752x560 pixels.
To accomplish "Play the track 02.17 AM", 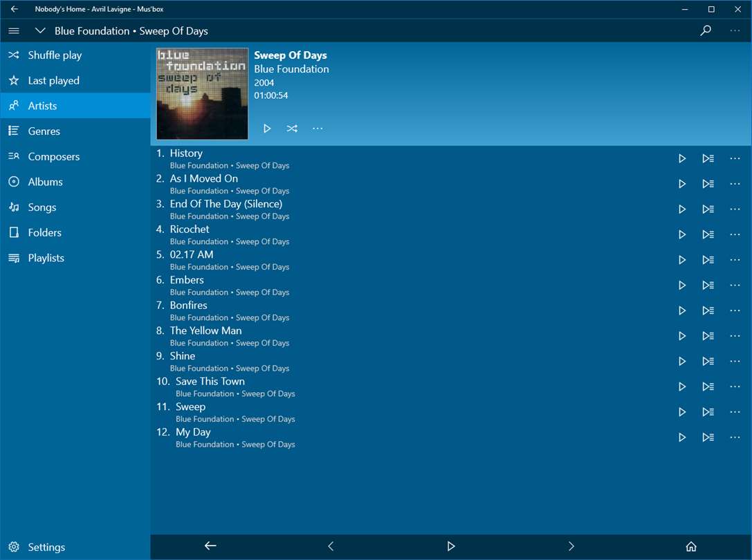I will coord(682,260).
